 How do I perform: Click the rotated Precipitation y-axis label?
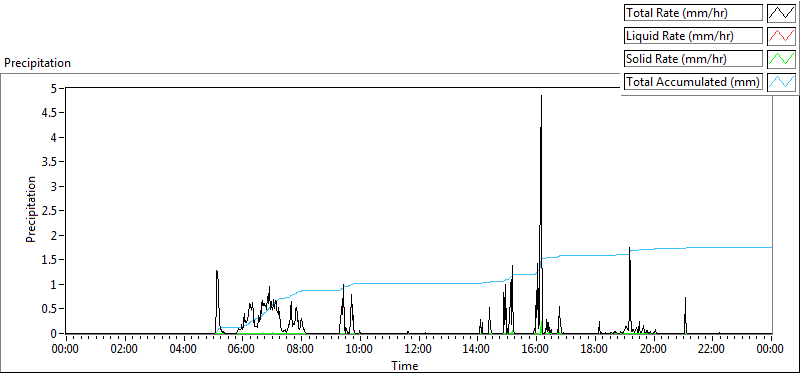pos(31,209)
